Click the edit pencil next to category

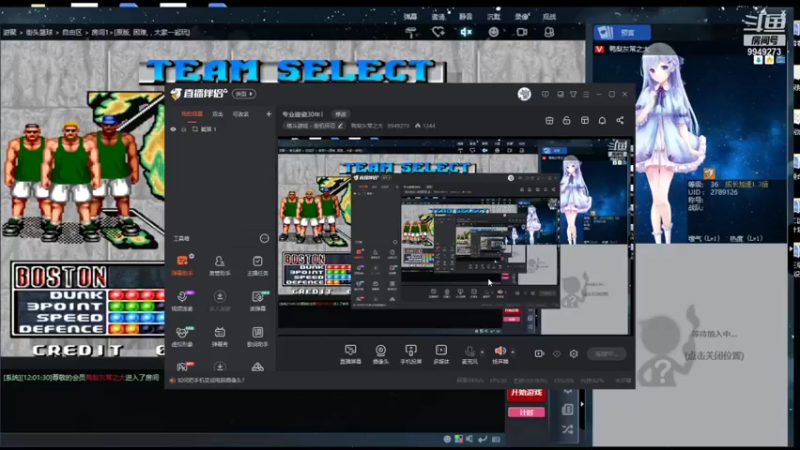click(340, 126)
